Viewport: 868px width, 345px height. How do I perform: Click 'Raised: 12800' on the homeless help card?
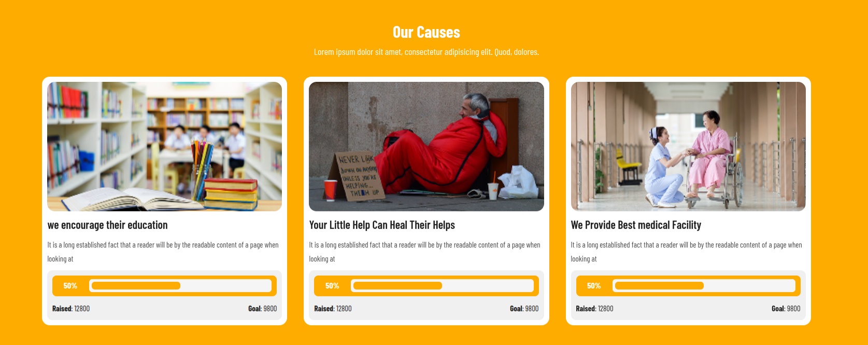pos(333,309)
